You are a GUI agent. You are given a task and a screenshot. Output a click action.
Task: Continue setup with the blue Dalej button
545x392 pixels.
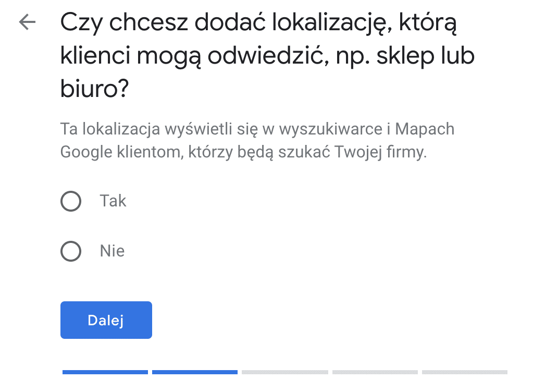click(106, 320)
